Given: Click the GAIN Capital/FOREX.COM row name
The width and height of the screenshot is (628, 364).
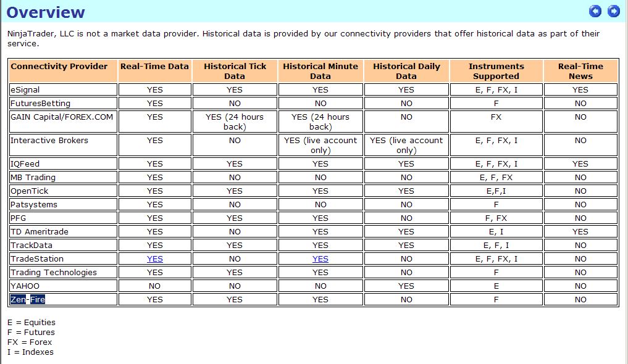Looking at the screenshot, I should tap(62, 117).
